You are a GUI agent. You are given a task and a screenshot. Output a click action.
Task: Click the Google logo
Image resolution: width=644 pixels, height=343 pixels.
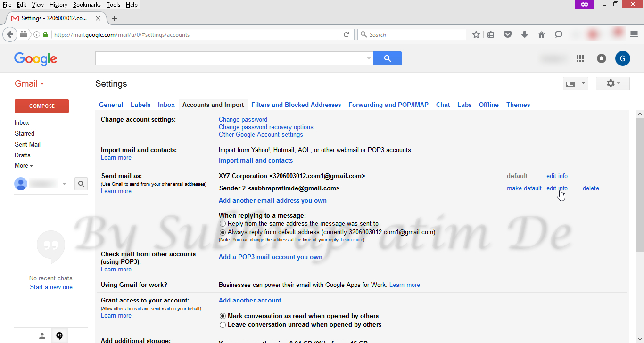coord(35,59)
